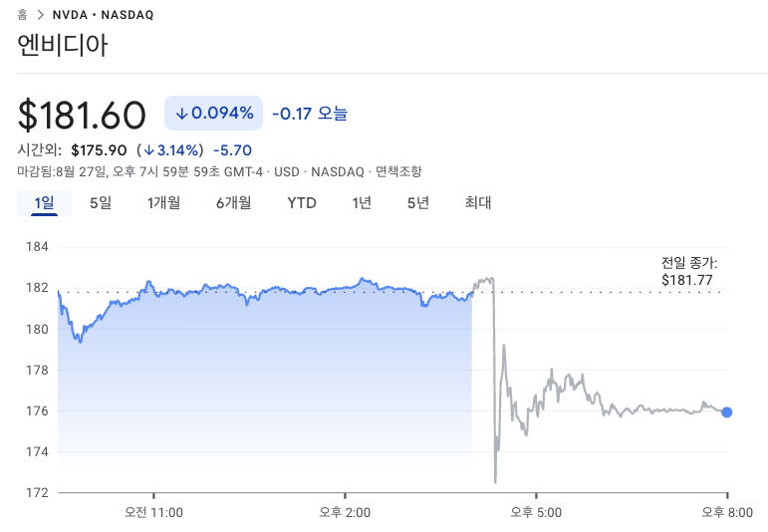Select the 6개월 time range
The width and height of the screenshot is (768, 532).
234,203
